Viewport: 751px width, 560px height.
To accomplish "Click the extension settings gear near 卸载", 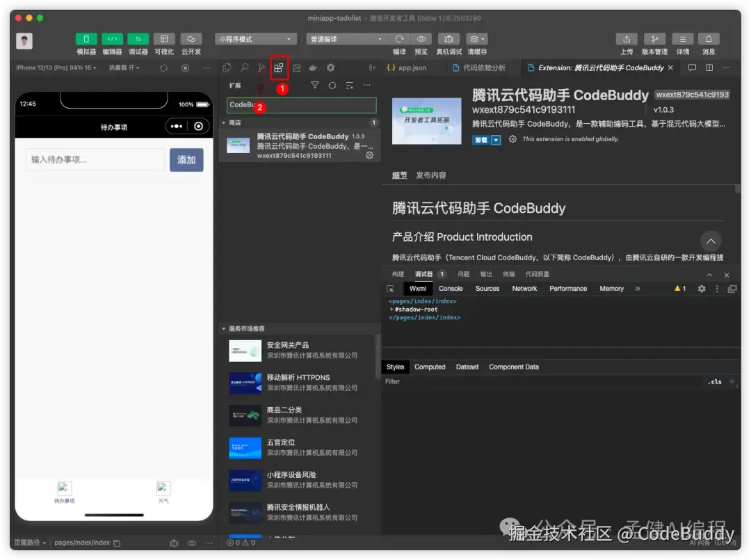I will tap(512, 139).
